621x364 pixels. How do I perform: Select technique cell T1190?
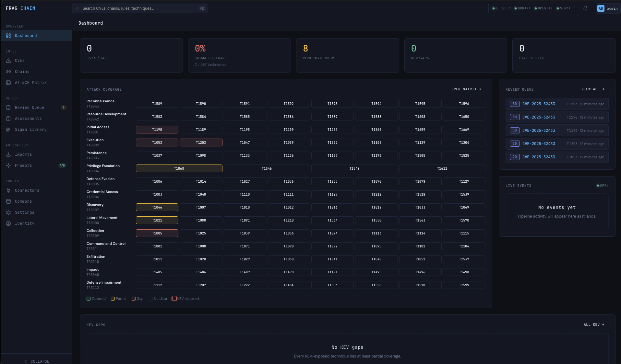(x=157, y=130)
